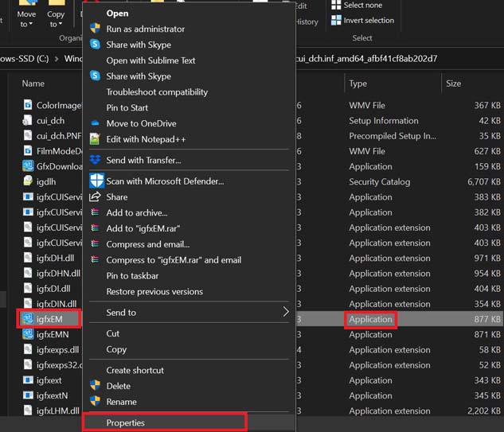
Task: Sort by the Name column header
Action: [33, 84]
